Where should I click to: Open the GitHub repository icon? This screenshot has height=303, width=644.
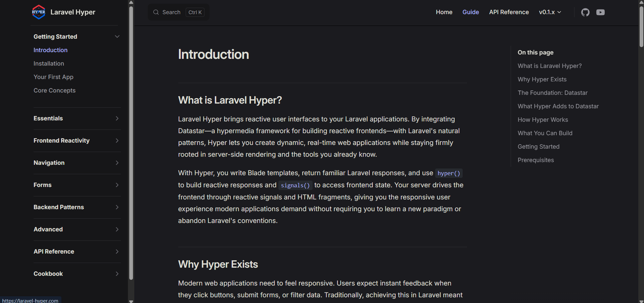pyautogui.click(x=585, y=12)
